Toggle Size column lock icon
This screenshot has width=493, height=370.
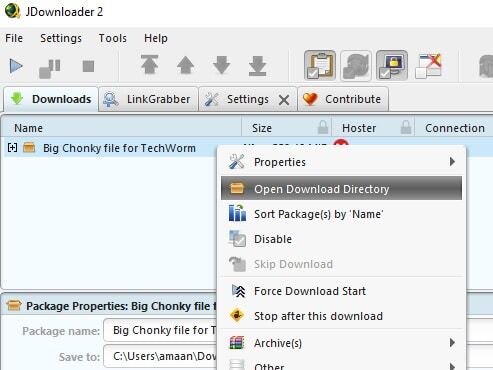click(323, 127)
